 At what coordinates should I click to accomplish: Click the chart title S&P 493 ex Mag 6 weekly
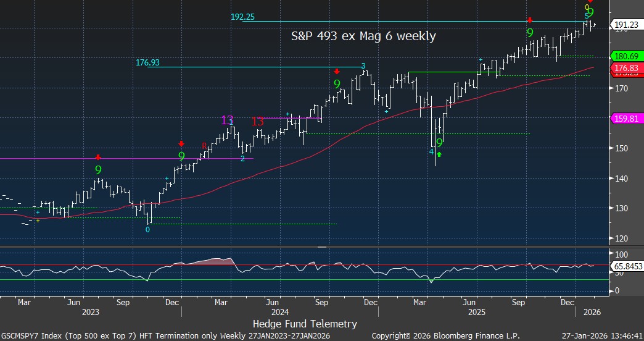click(363, 36)
